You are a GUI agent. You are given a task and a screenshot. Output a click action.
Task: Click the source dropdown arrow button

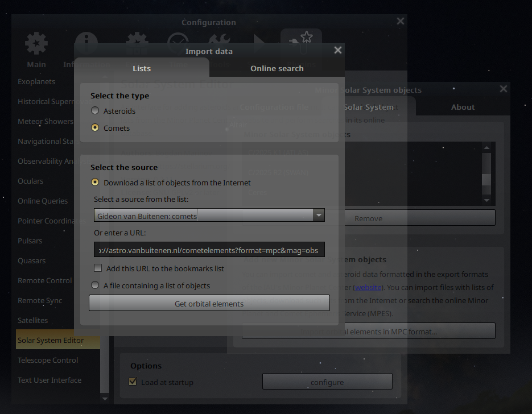click(x=319, y=216)
